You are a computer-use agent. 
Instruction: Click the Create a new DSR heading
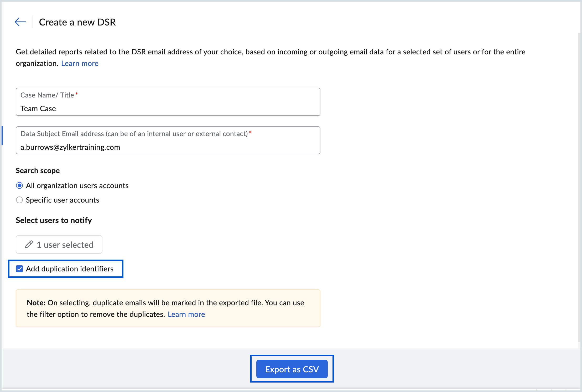point(77,22)
